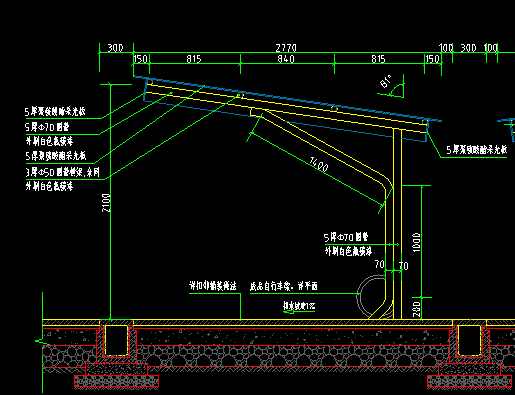
Task: Click the 840 middle span dimension
Action: click(x=286, y=59)
